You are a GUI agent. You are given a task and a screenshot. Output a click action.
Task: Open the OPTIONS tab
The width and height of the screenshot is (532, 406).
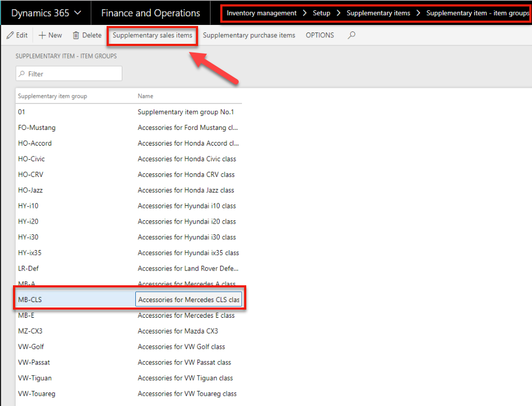point(320,35)
